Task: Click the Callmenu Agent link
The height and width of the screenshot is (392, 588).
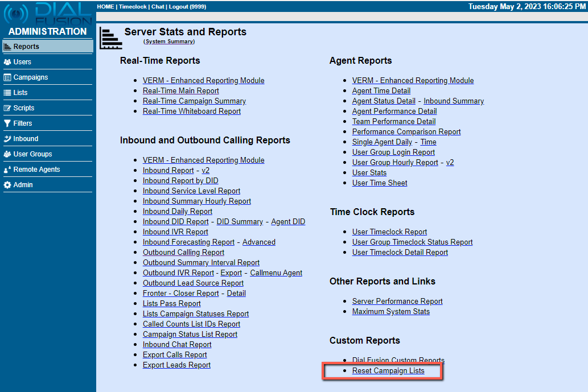Action: (276, 273)
